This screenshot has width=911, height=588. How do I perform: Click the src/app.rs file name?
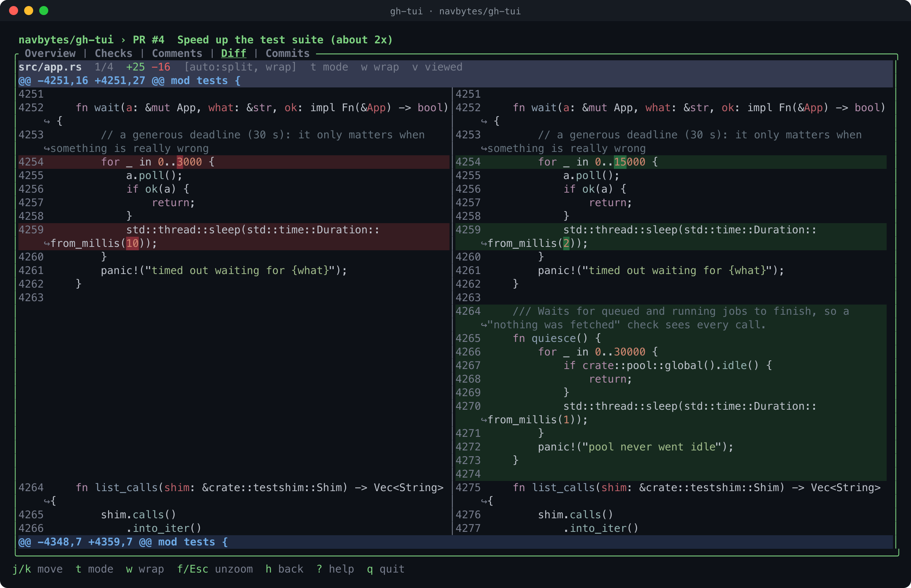coord(50,67)
